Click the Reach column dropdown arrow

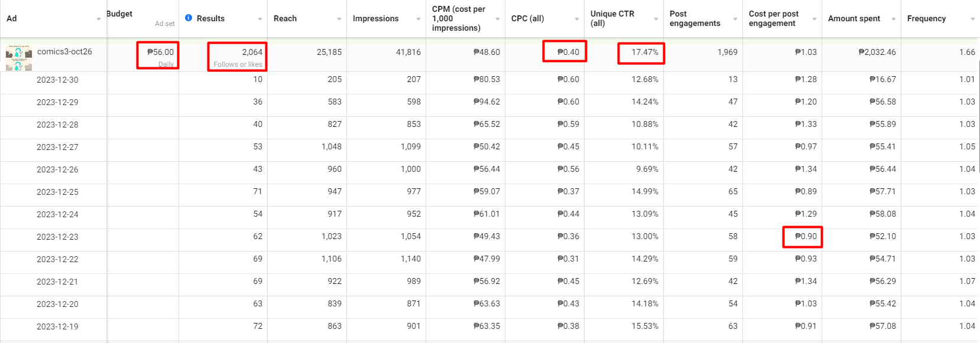tap(339, 19)
